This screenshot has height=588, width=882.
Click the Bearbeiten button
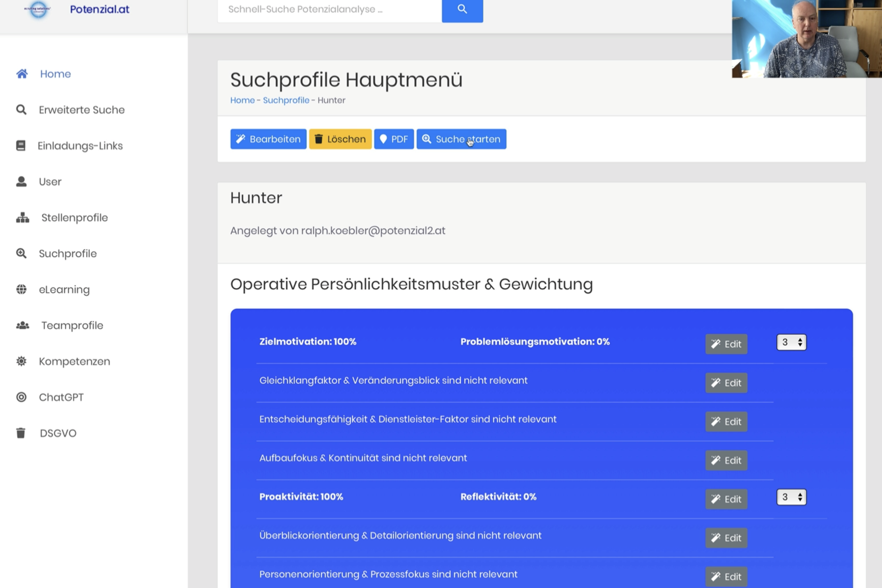click(268, 139)
